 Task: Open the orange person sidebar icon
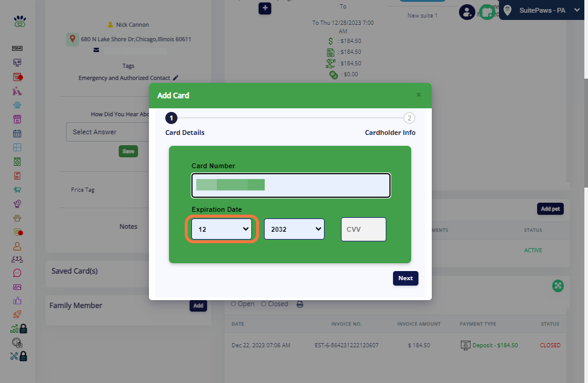point(17,246)
